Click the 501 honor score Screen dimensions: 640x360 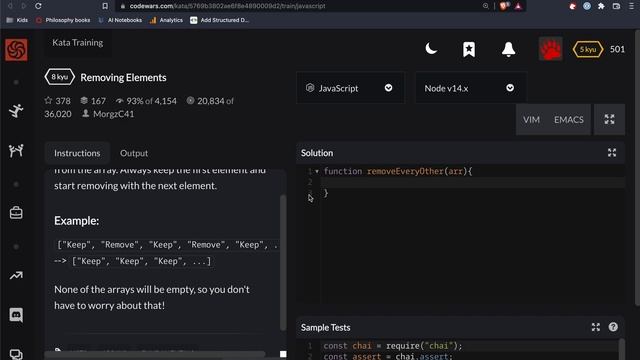click(x=617, y=49)
